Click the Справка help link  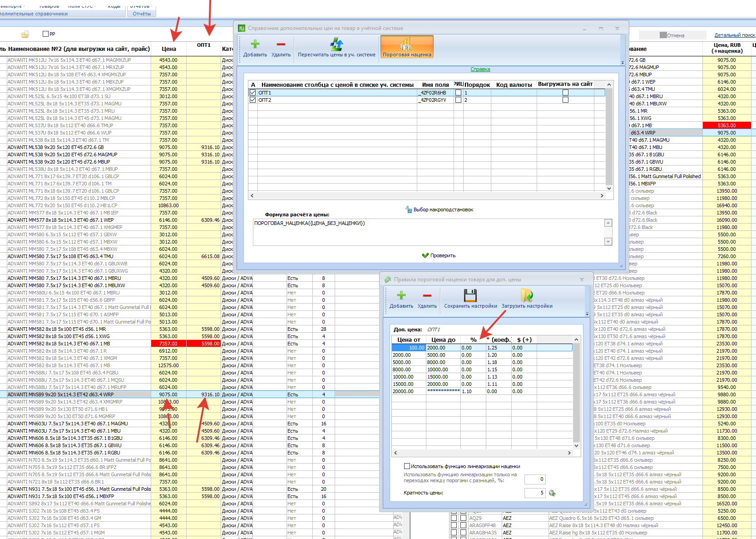point(480,69)
